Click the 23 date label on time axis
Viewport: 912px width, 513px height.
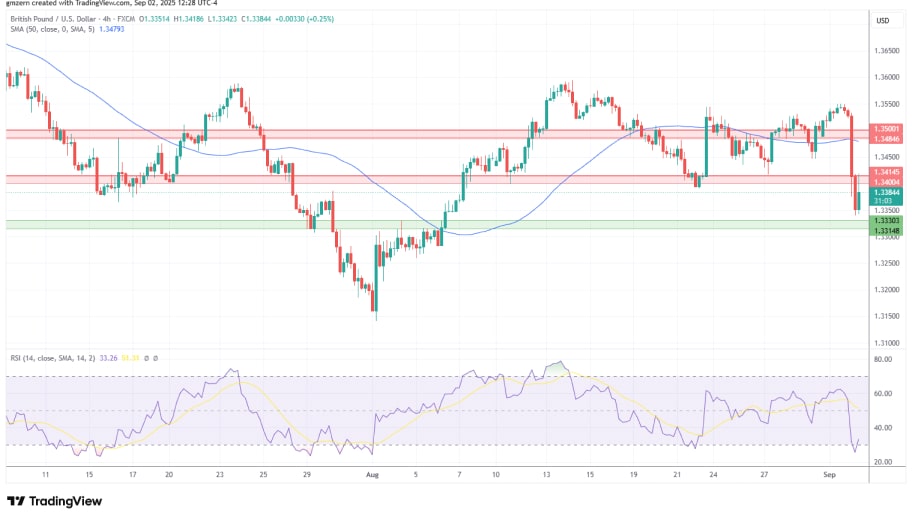219,475
